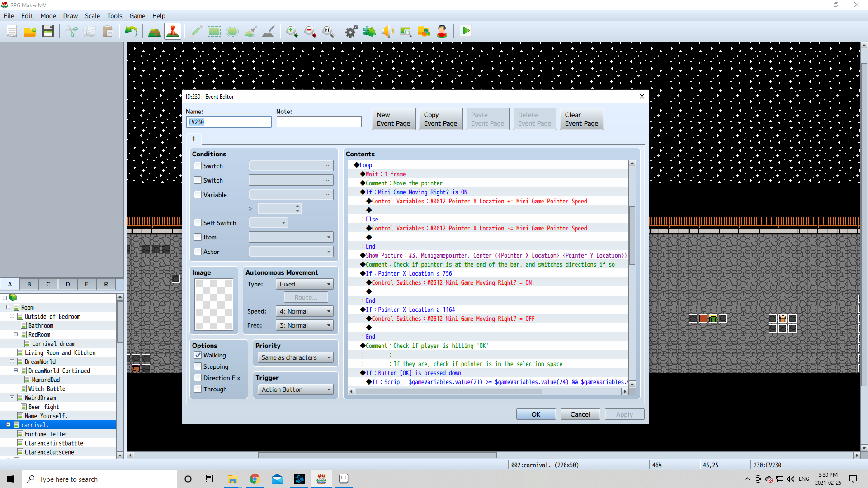This screenshot has width=868, height=488.
Task: Click the Contents horizontal scrollbar thumb
Action: (448, 392)
